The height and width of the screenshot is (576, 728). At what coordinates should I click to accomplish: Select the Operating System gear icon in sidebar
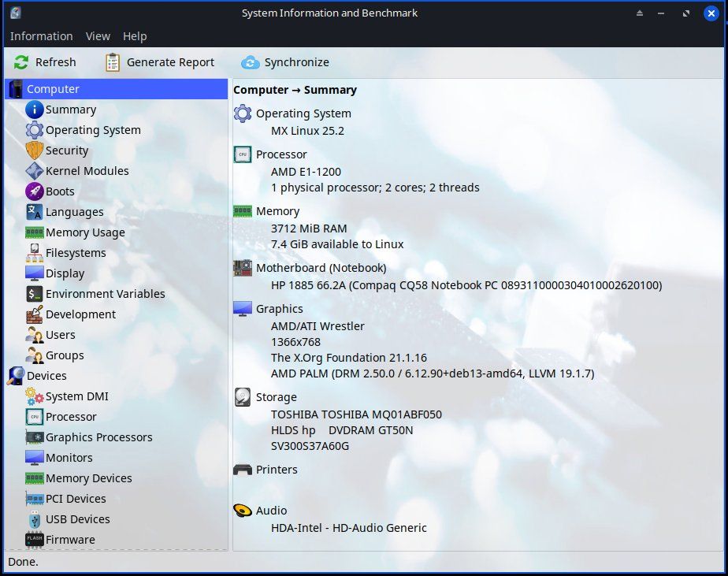35,130
